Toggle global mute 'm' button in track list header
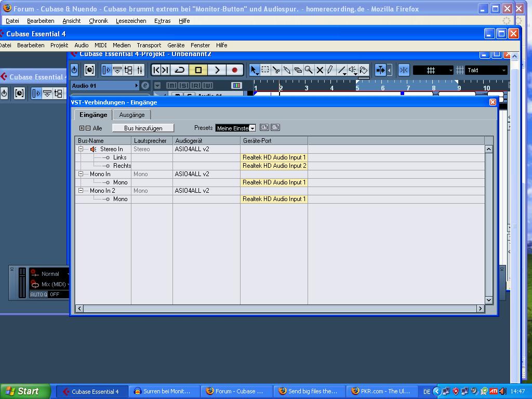This screenshot has height=399, width=532. pos(171,86)
